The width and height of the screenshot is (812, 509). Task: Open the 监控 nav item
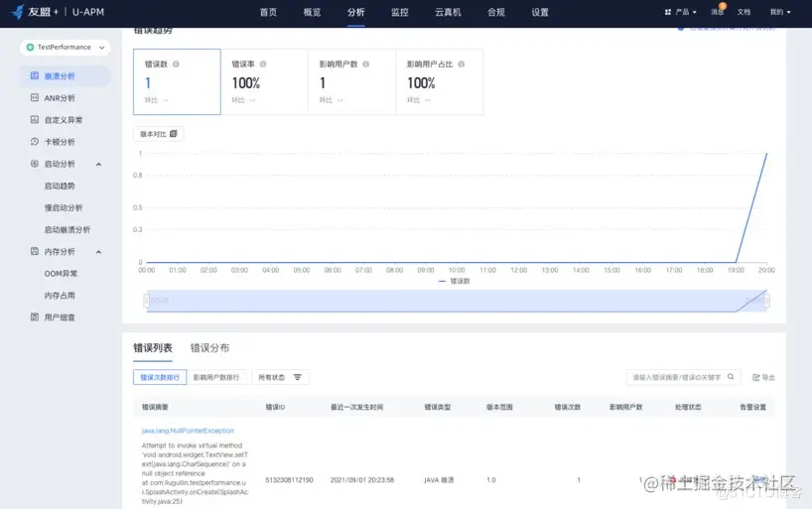point(400,13)
